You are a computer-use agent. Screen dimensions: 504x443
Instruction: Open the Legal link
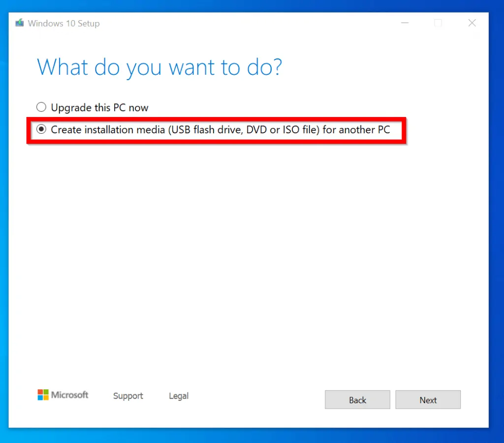tap(179, 396)
